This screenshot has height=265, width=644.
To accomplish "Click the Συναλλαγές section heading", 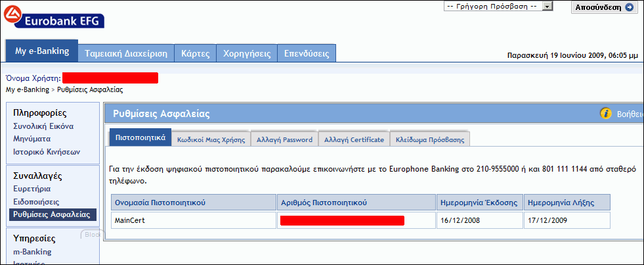I will coord(37,176).
